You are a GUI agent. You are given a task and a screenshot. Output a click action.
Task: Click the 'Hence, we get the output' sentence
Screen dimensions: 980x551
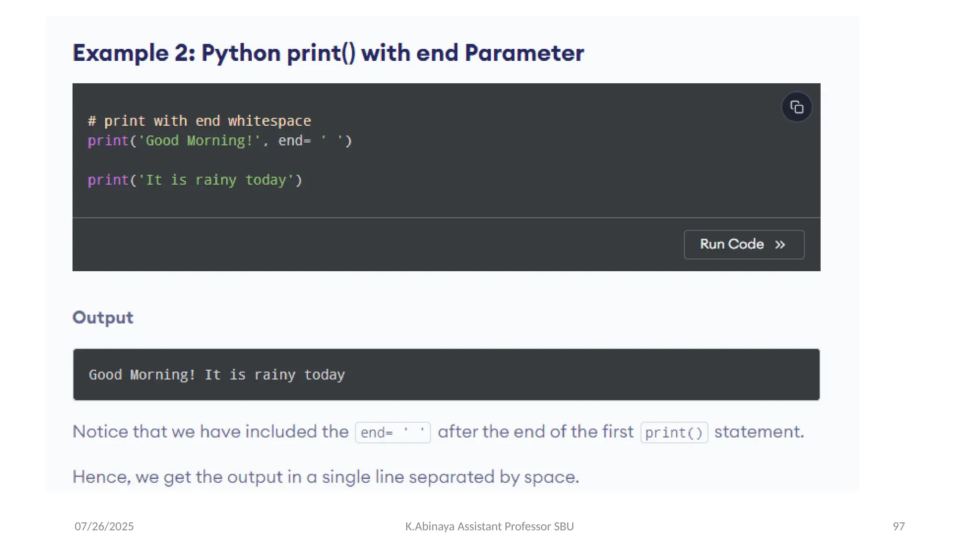click(325, 477)
